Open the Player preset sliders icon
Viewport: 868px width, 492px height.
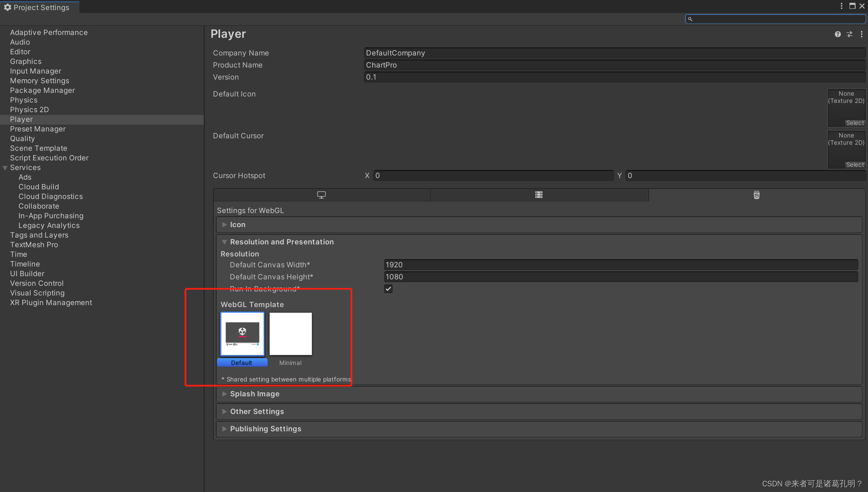coord(850,34)
